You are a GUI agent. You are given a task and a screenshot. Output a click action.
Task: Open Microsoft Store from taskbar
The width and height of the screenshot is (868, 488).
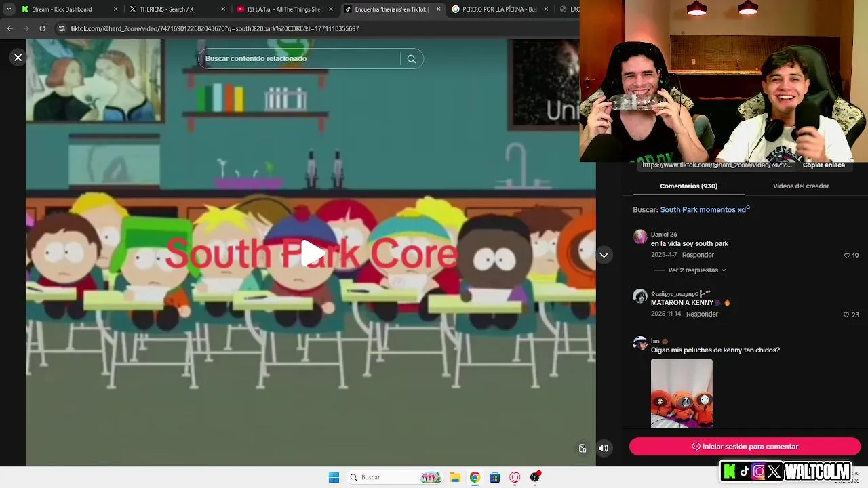(495, 477)
